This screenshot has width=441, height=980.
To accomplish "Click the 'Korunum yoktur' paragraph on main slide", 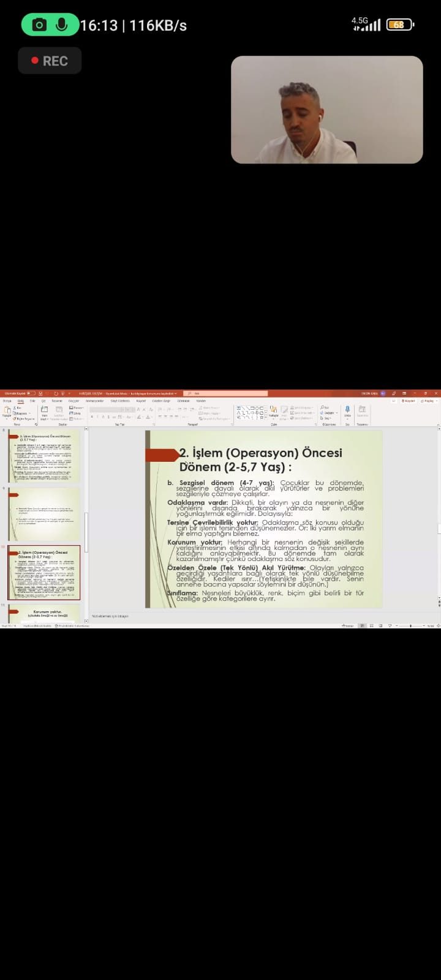I will [265, 551].
